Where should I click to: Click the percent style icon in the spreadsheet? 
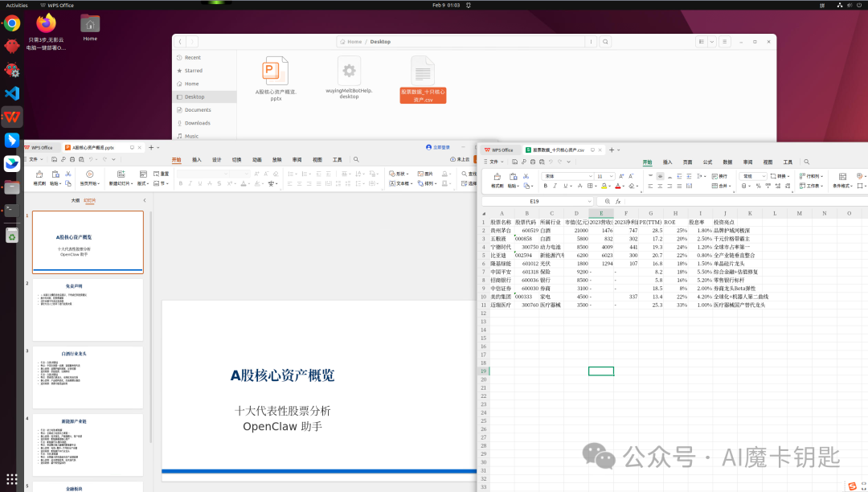tap(759, 186)
